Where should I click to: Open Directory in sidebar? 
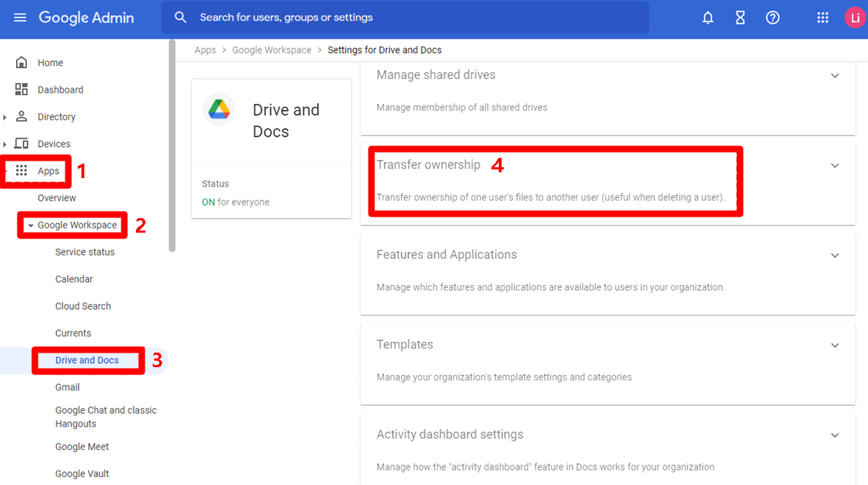click(x=57, y=117)
